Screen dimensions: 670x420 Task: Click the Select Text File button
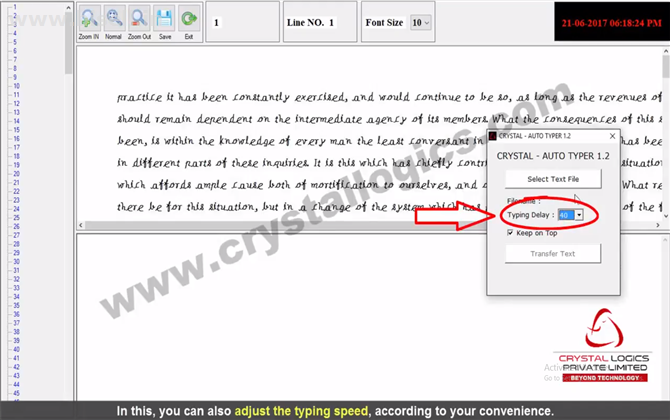[x=553, y=179]
